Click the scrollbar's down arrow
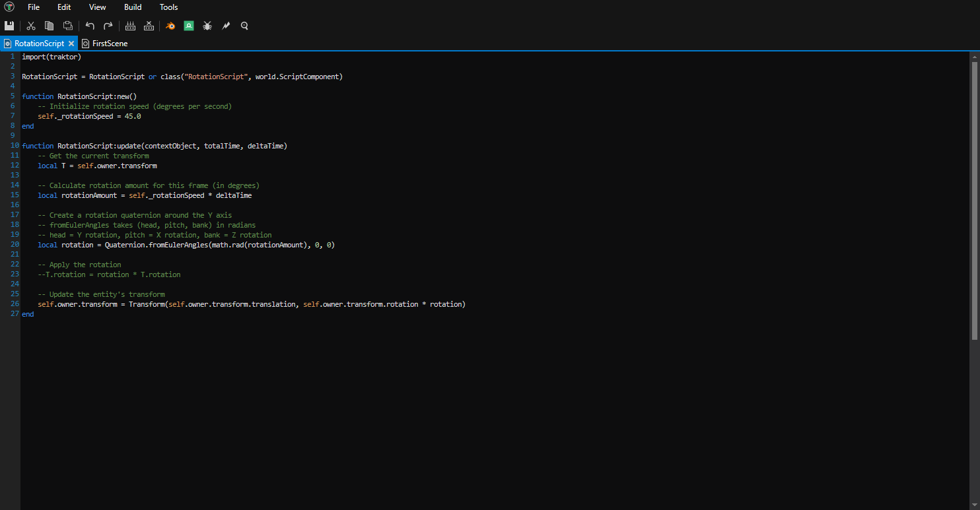 coord(975,505)
